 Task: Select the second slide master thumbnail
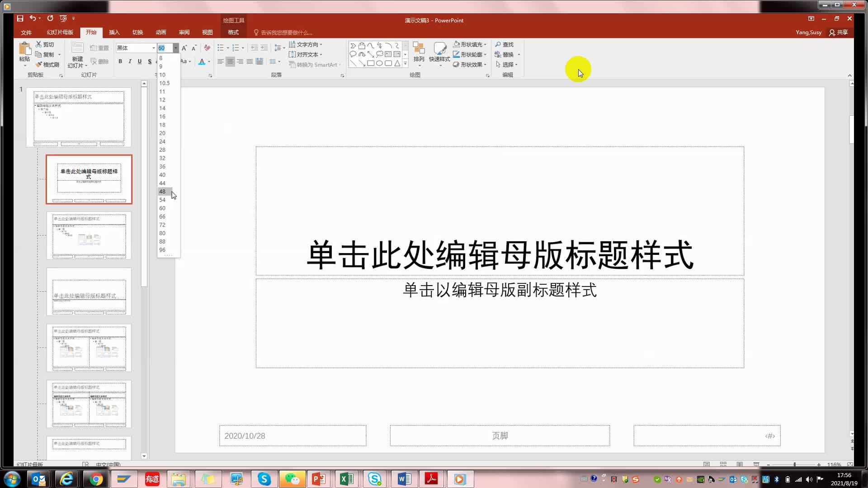(x=89, y=179)
